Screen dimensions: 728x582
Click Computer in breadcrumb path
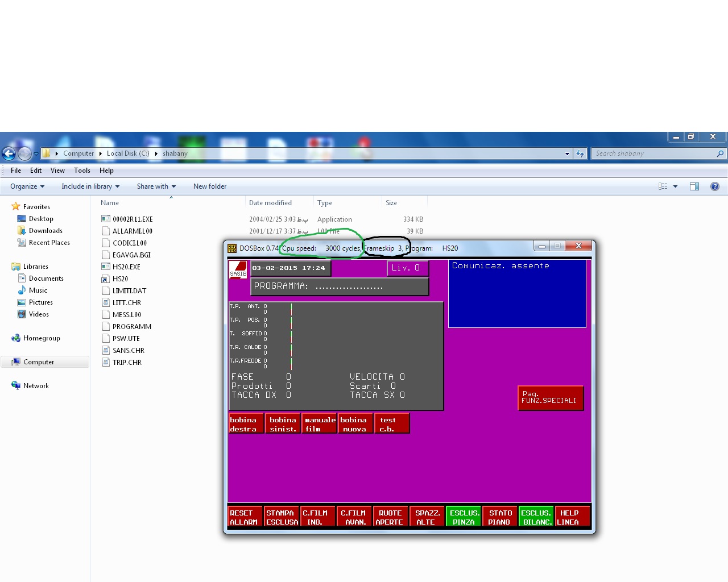click(78, 153)
